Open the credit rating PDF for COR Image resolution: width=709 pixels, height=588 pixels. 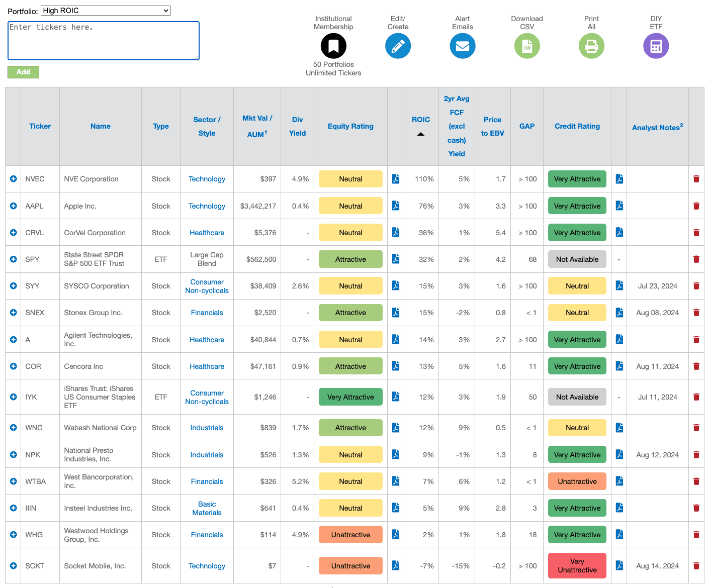pos(619,366)
